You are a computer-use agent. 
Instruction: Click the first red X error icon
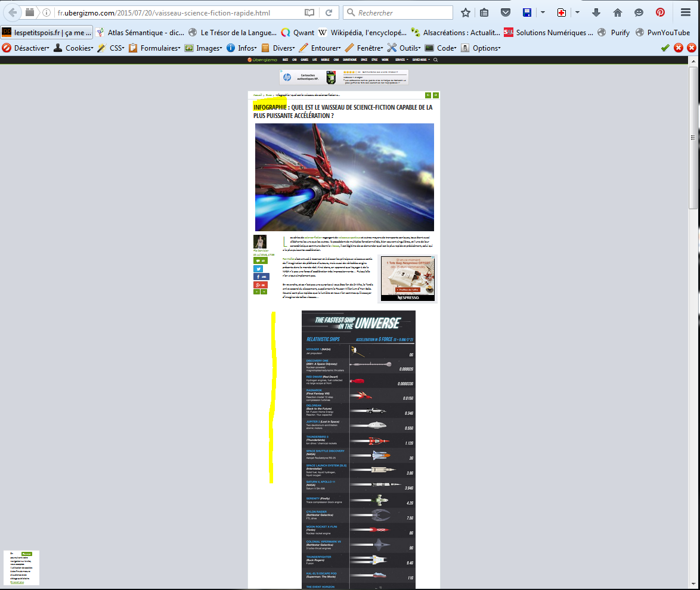pyautogui.click(x=679, y=48)
